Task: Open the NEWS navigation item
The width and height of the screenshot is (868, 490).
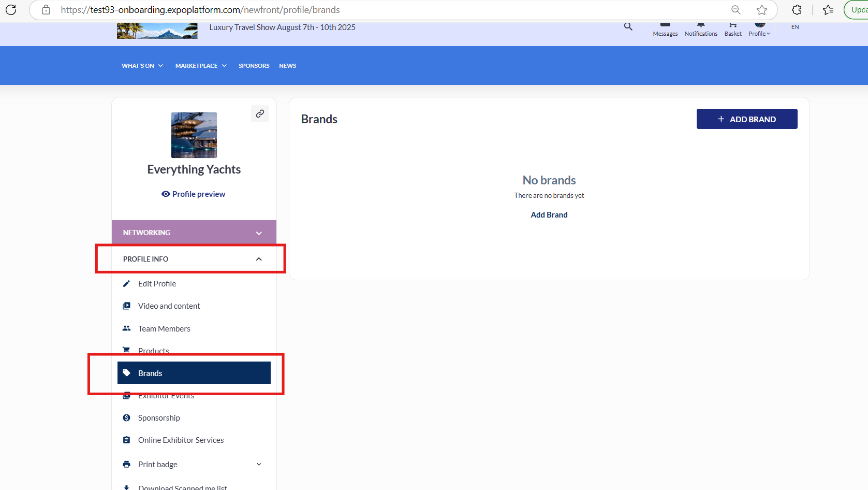Action: [x=287, y=66]
